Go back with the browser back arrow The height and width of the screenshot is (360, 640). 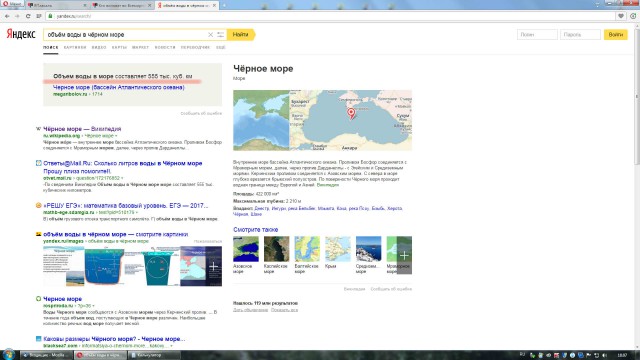tap(7, 16)
